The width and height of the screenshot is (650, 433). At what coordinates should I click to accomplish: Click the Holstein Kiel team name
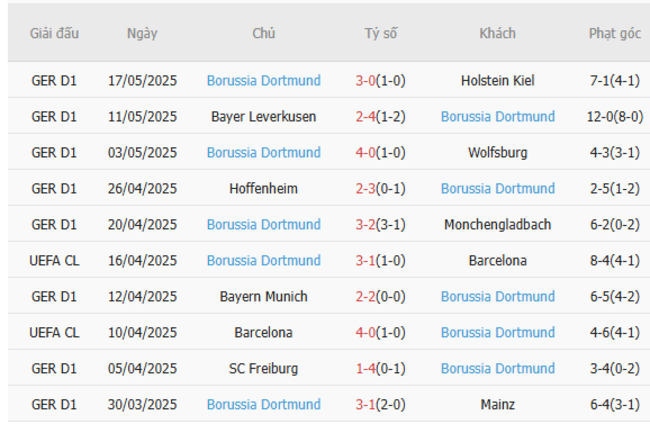coord(497,80)
